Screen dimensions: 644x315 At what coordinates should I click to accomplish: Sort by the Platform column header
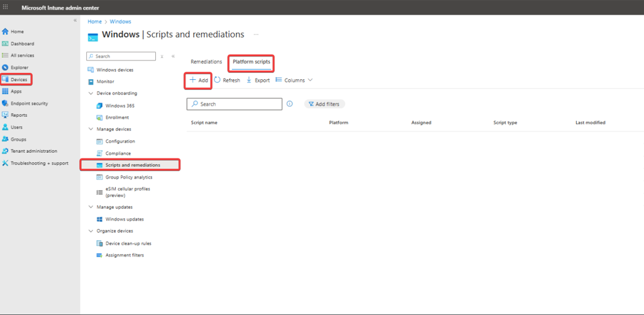[x=338, y=123]
